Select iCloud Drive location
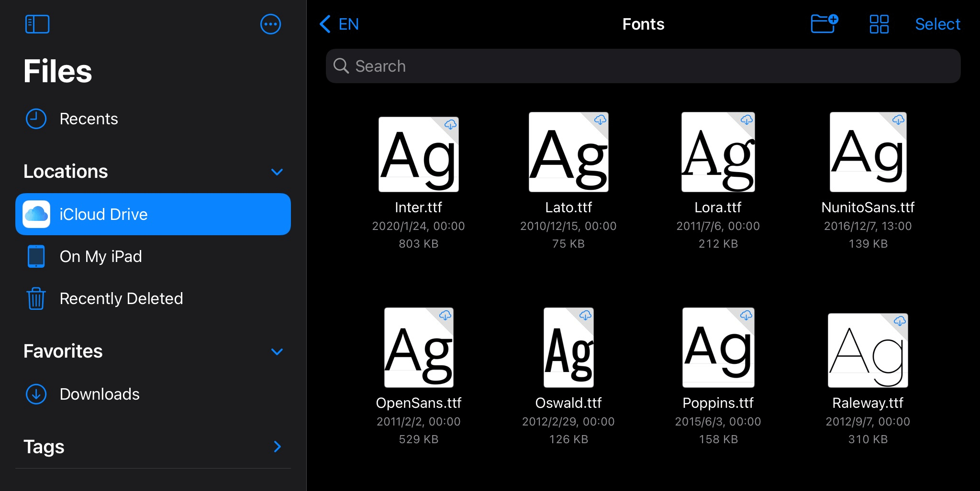The width and height of the screenshot is (980, 491). coord(153,214)
